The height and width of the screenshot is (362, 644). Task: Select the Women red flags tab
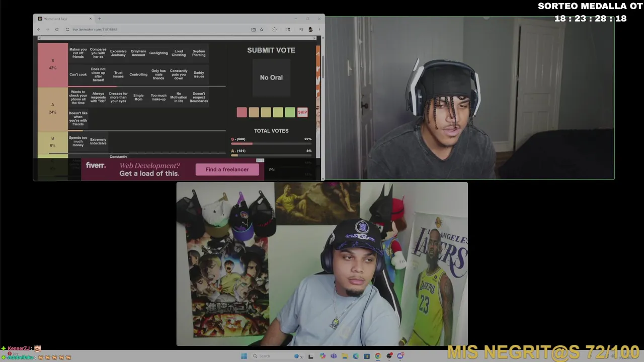click(65, 19)
